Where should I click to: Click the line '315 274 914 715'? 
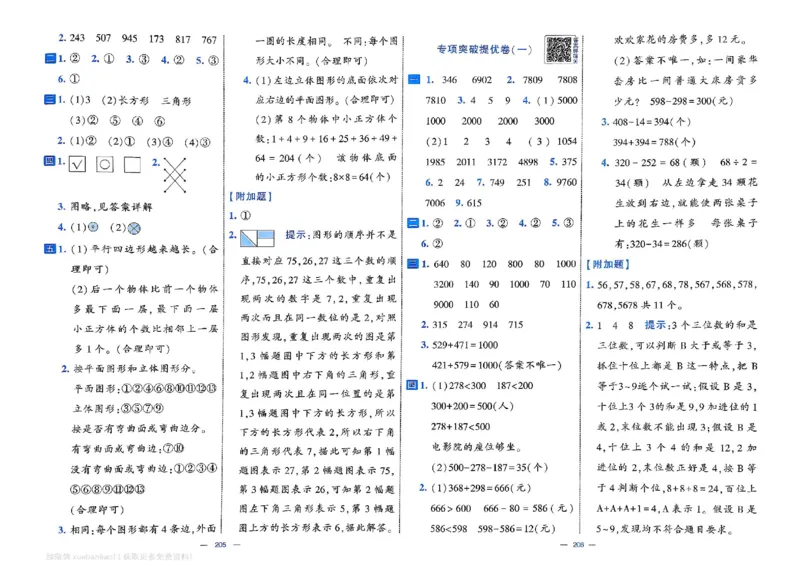coord(478,325)
